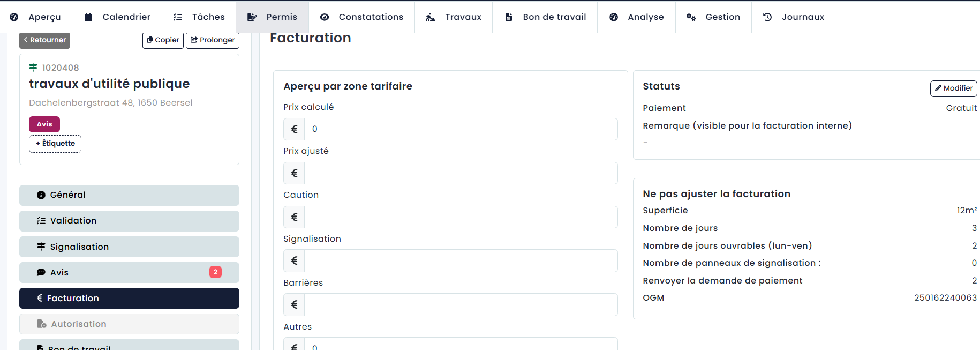Click the permit title travaux d'utilité publique
The image size is (980, 350).
109,84
